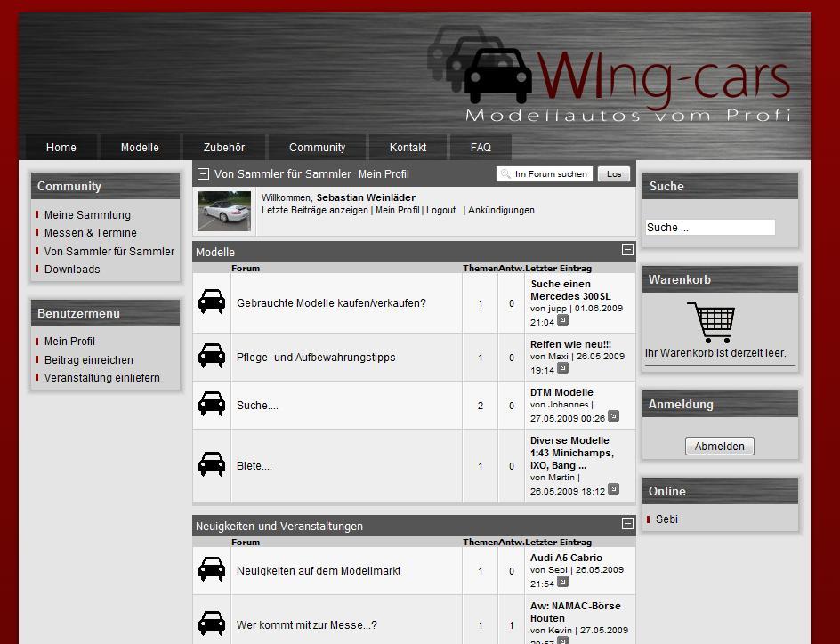Go to latest DTM Modelle post arrow

(612, 416)
